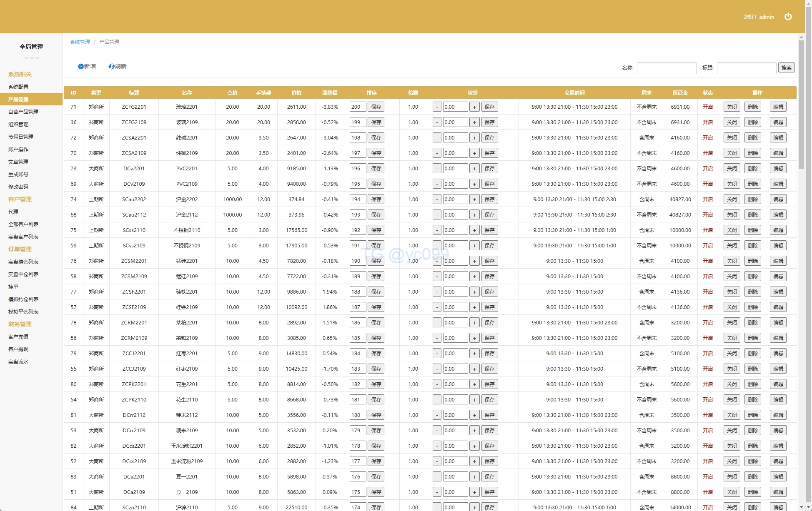
Task: Click 系统管理 breadcrumb link
Action: [80, 42]
